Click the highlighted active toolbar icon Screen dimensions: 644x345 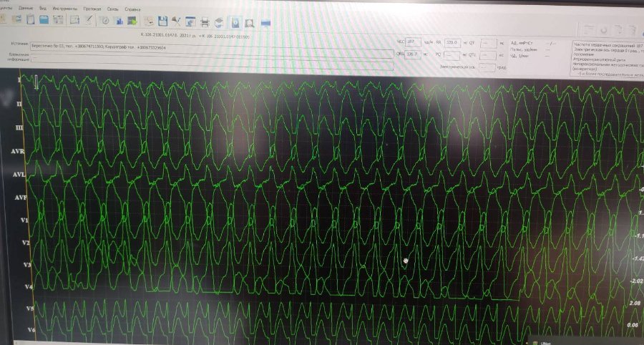(x=236, y=22)
